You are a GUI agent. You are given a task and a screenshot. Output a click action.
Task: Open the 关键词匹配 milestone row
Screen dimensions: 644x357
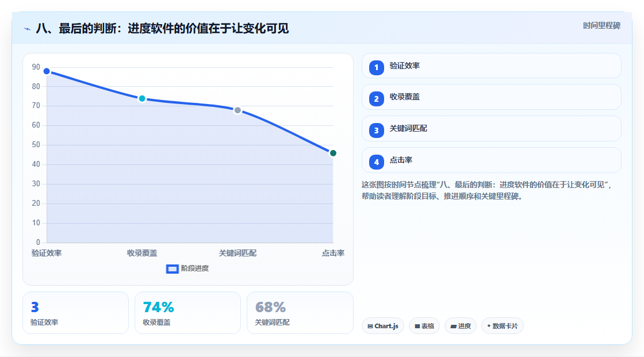[491, 129]
